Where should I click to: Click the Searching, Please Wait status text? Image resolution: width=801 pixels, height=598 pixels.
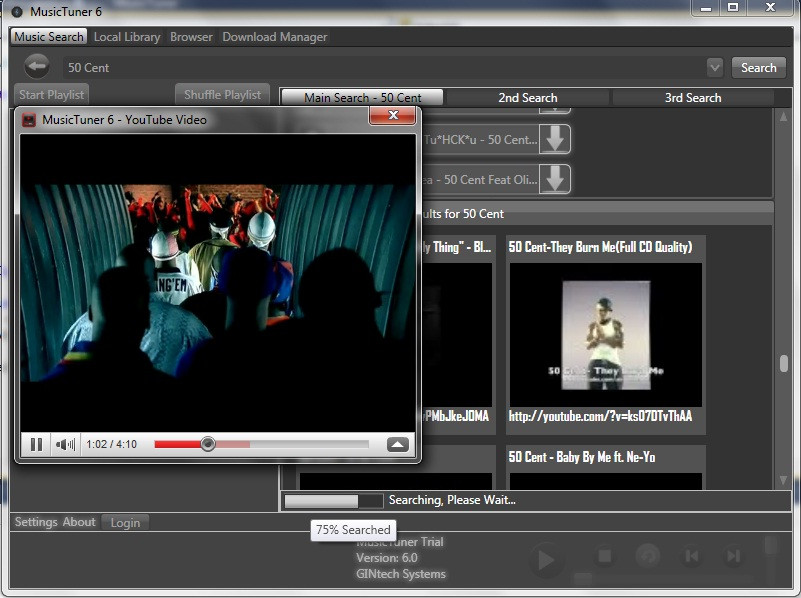(452, 500)
